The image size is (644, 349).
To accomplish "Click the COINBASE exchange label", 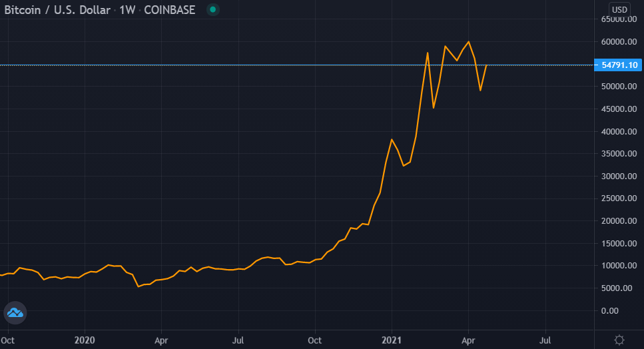I will (169, 10).
